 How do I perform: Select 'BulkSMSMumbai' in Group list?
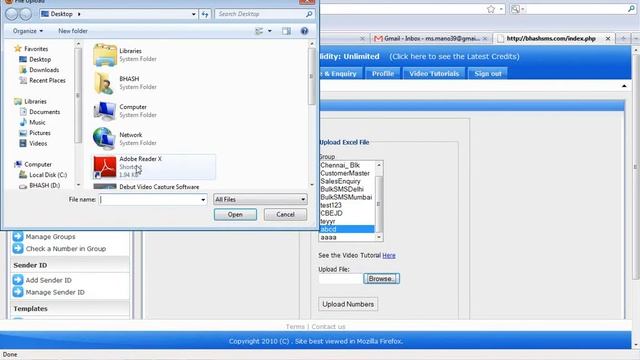coord(346,197)
